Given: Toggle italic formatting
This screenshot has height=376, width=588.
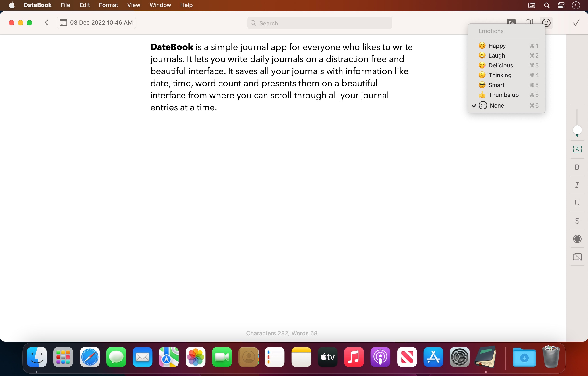Looking at the screenshot, I should coord(577,185).
